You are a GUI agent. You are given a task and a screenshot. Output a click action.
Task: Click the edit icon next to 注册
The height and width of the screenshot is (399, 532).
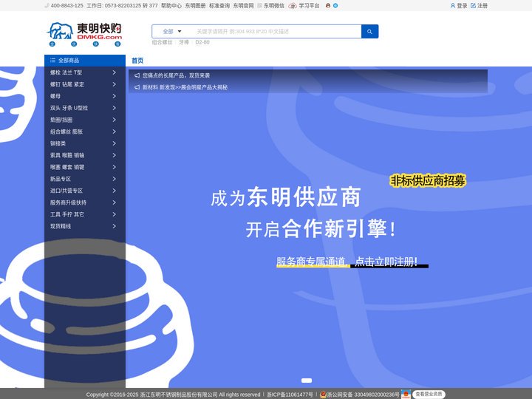tap(473, 6)
